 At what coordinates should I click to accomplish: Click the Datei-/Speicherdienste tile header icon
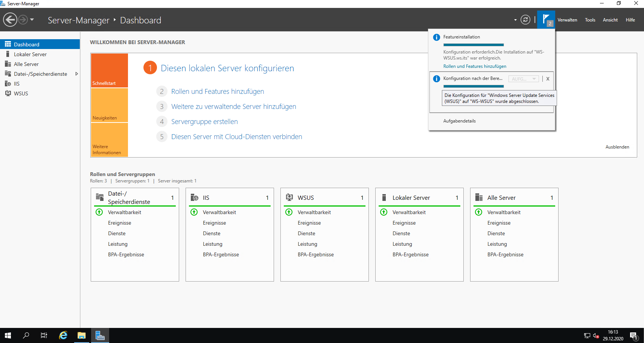click(x=100, y=197)
